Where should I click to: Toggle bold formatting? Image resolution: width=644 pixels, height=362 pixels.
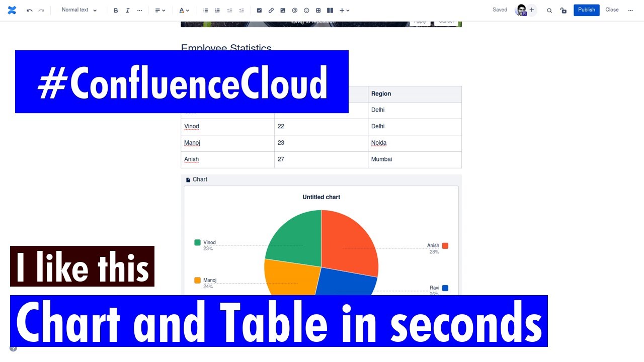point(116,10)
